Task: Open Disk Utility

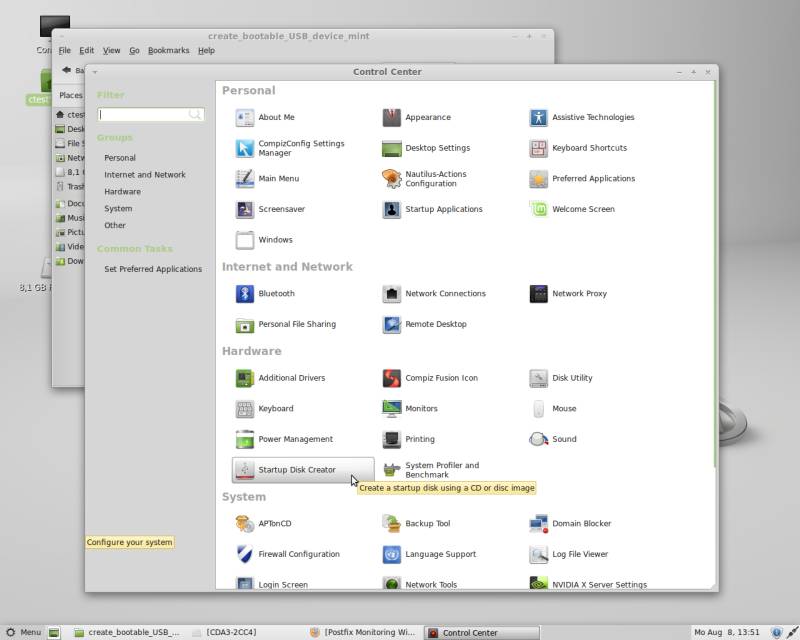Action: (x=561, y=378)
